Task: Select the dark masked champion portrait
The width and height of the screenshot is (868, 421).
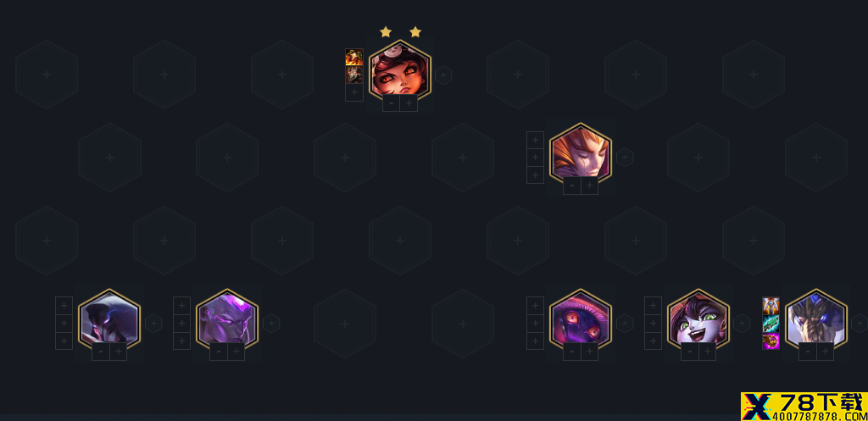Action: [109, 319]
